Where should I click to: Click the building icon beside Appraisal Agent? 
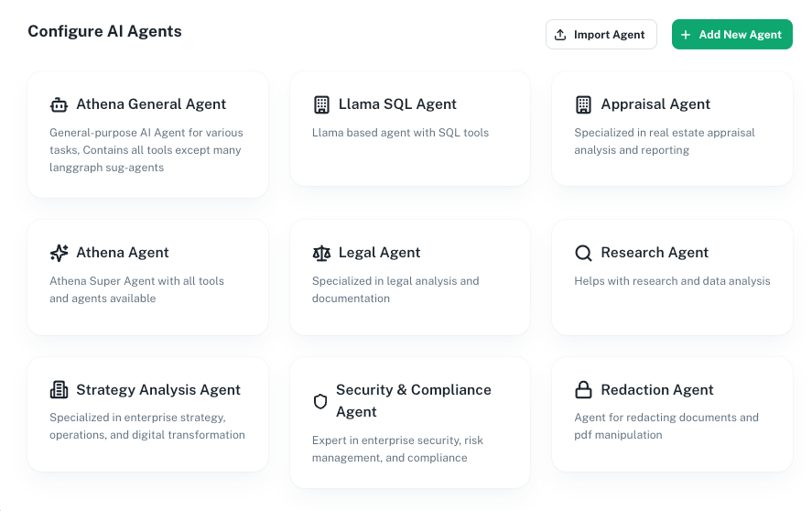tap(584, 104)
